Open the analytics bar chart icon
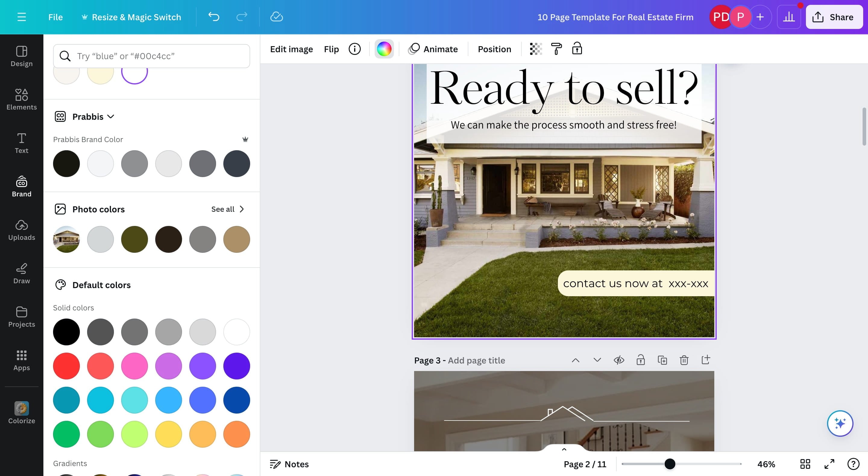868x476 pixels. (789, 17)
